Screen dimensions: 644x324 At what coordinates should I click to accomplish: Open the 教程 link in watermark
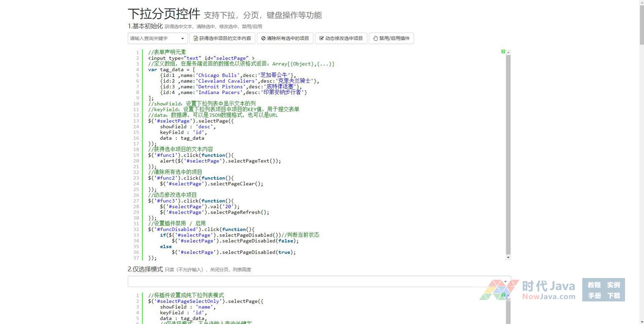[594, 285]
